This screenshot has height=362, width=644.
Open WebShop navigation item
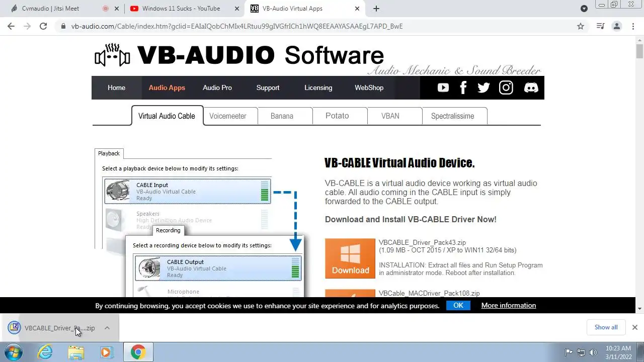369,87
